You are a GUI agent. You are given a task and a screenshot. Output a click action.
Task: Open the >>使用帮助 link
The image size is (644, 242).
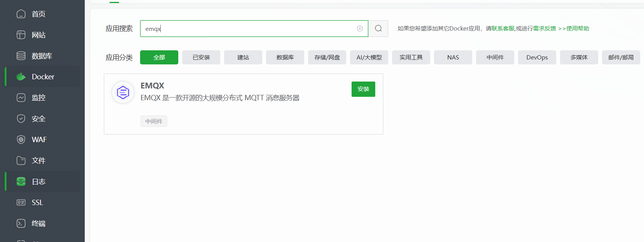573,29
